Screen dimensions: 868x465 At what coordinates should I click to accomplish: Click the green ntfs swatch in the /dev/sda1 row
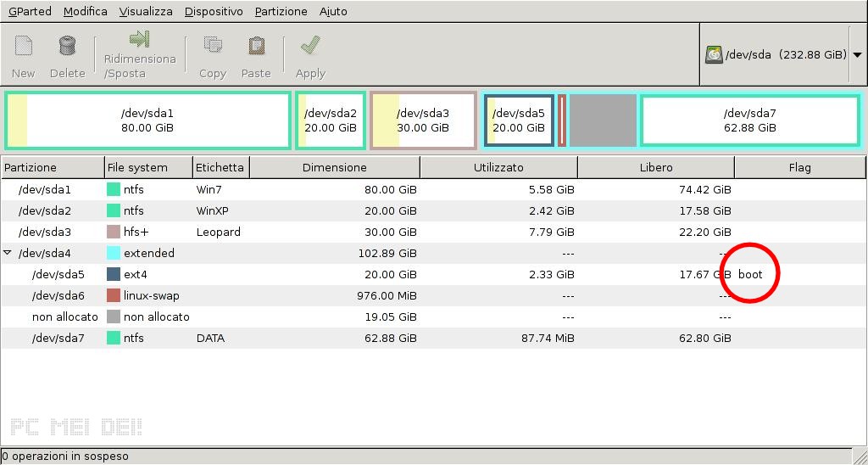[114, 189]
